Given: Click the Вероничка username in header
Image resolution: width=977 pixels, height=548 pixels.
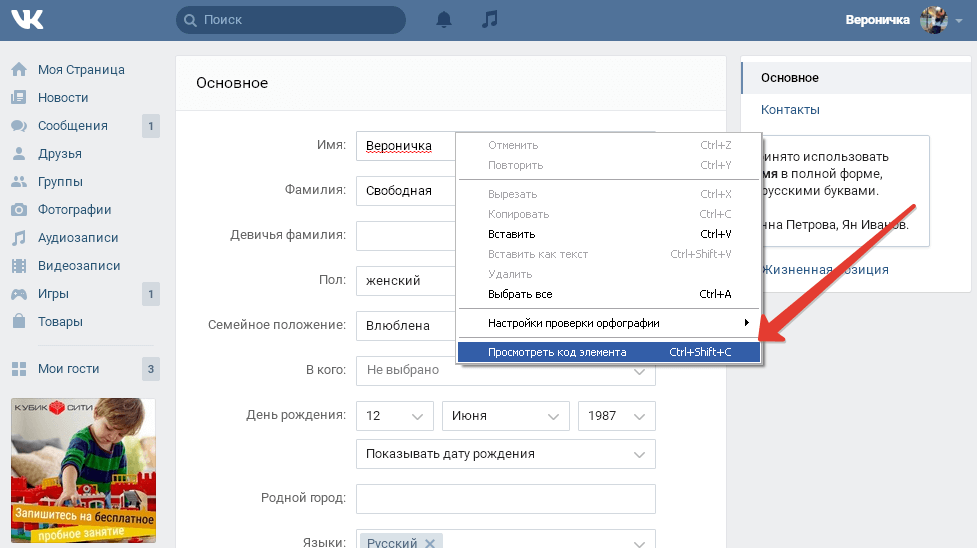Looking at the screenshot, I should 877,20.
